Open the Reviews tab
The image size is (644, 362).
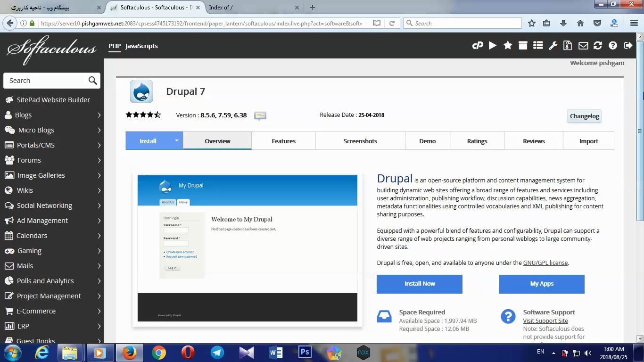tap(534, 141)
